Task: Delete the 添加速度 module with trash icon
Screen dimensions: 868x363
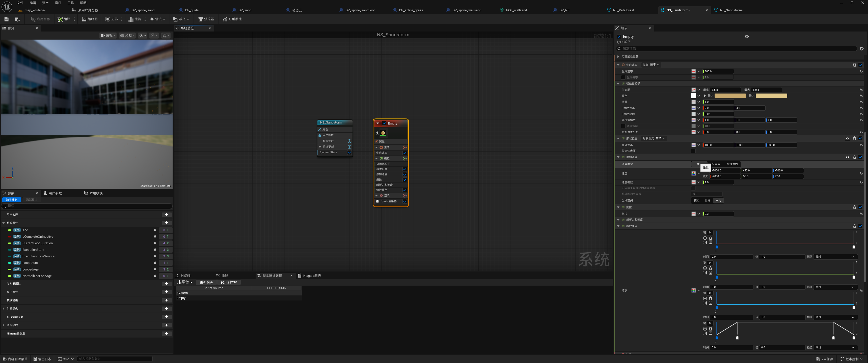Action: click(854, 157)
